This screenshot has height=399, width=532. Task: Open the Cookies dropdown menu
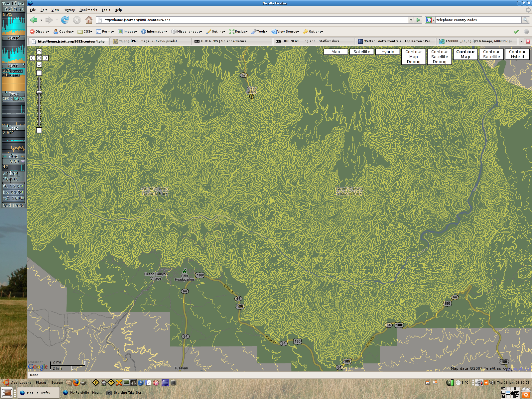tap(64, 32)
